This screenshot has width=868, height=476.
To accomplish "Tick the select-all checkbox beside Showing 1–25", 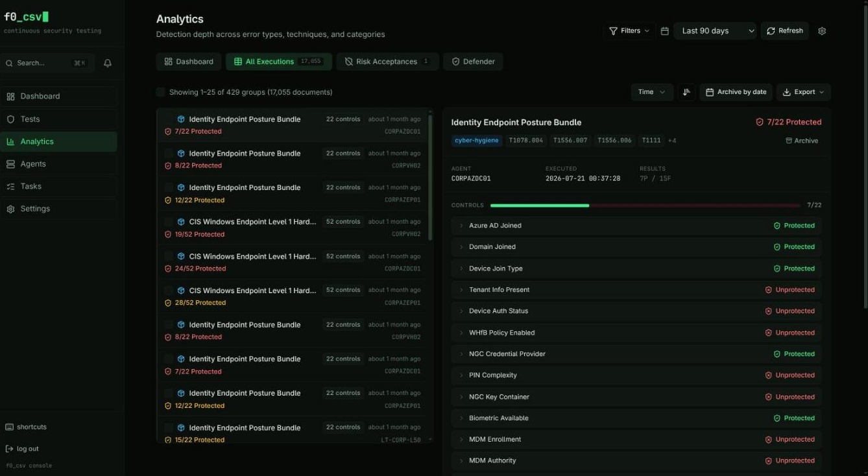I will [161, 92].
